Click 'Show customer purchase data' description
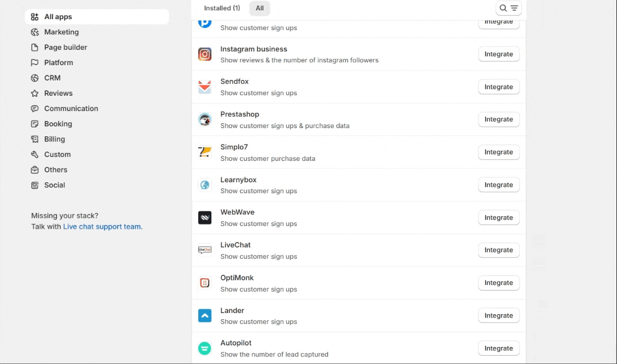Screen dimensions: 617x364 click(x=268, y=159)
